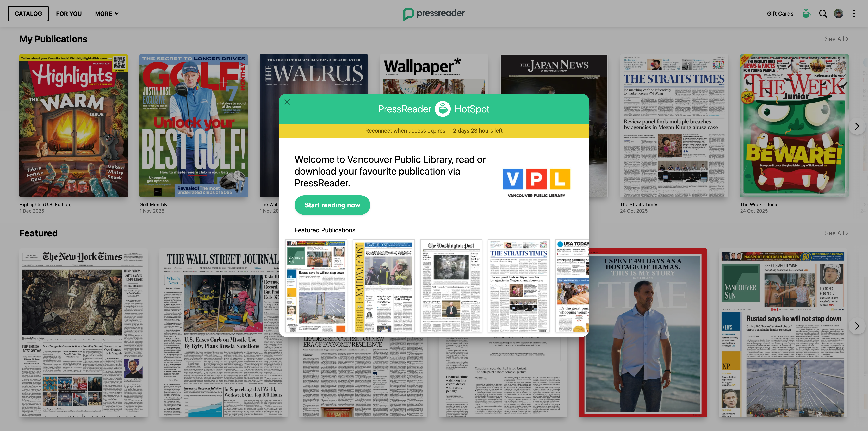Open the user profile avatar

click(x=838, y=14)
